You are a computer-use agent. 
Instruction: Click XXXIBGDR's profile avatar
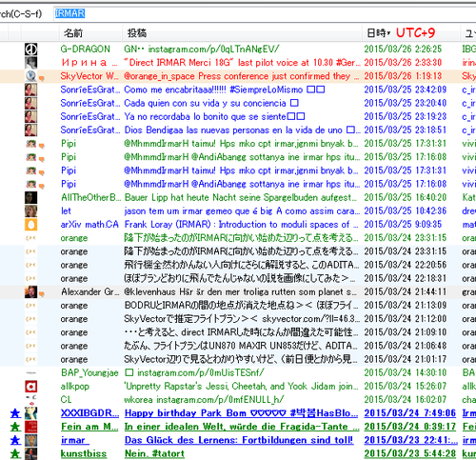pos(30,413)
